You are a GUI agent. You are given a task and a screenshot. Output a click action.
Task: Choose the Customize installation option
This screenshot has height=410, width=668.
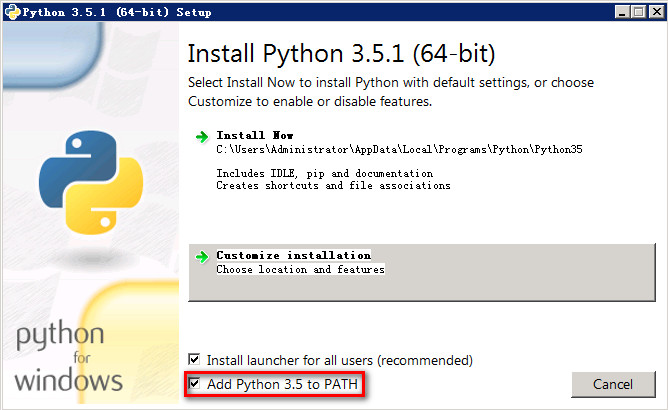pyautogui.click(x=293, y=255)
